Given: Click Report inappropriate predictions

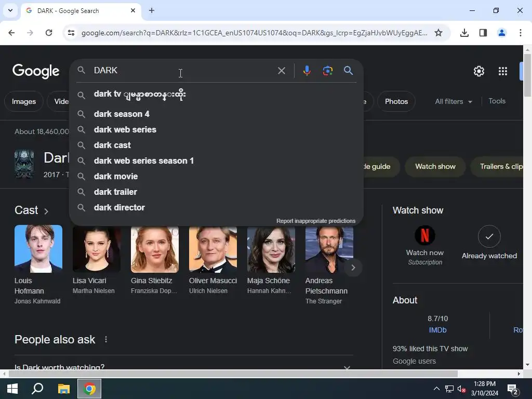Looking at the screenshot, I should pyautogui.click(x=315, y=221).
